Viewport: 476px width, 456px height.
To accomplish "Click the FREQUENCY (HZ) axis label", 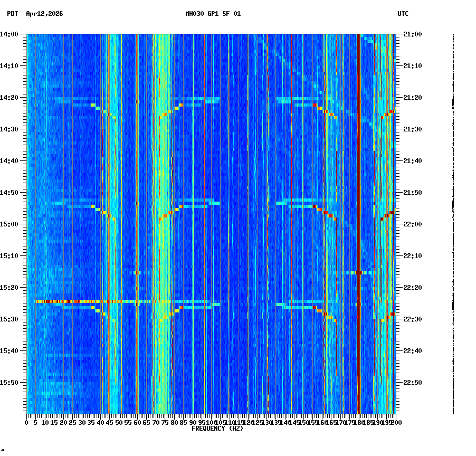I will pos(217,428).
